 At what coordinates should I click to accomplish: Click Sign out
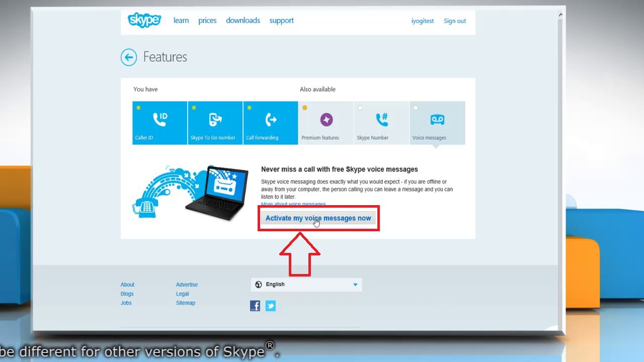click(x=455, y=21)
